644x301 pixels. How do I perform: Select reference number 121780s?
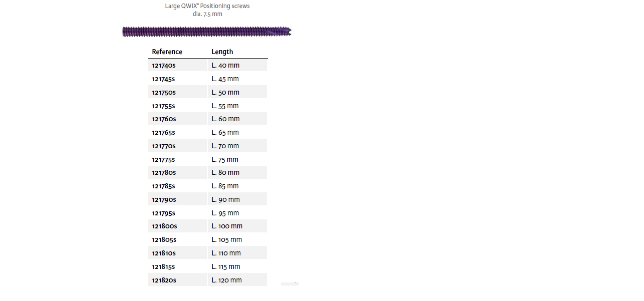[x=164, y=173]
